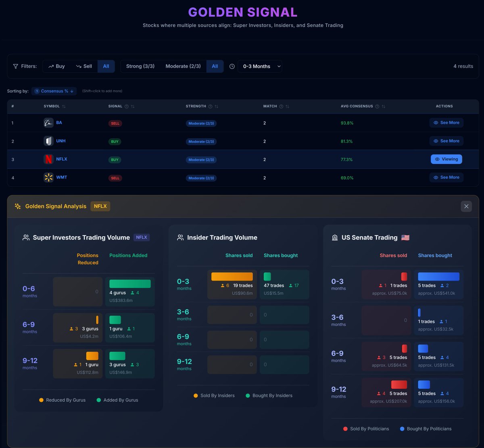Click the US Senate building icon
Viewport: 484px width, 448px height.
pos(335,238)
